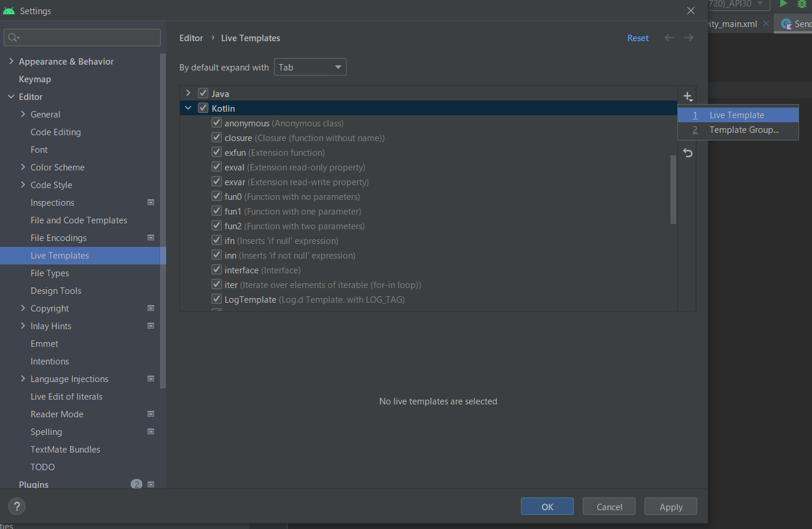Screen dimensions: 812x529
Task: Collapse the Editor settings section
Action: [x=11, y=96]
